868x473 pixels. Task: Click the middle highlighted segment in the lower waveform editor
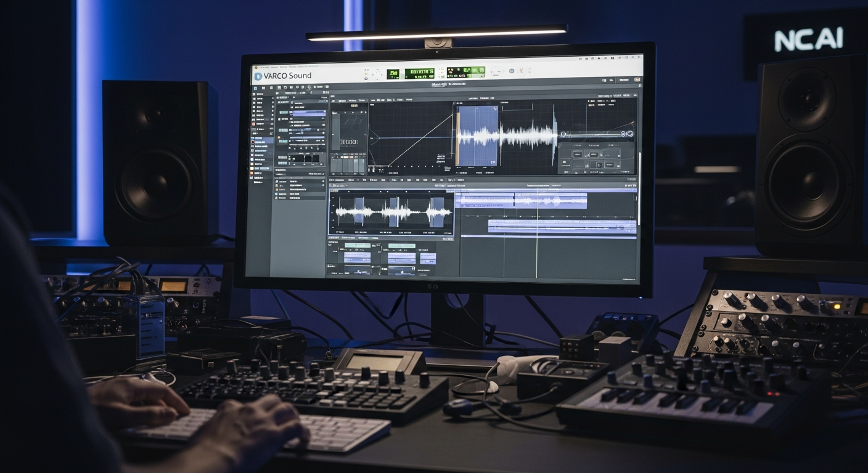(394, 212)
